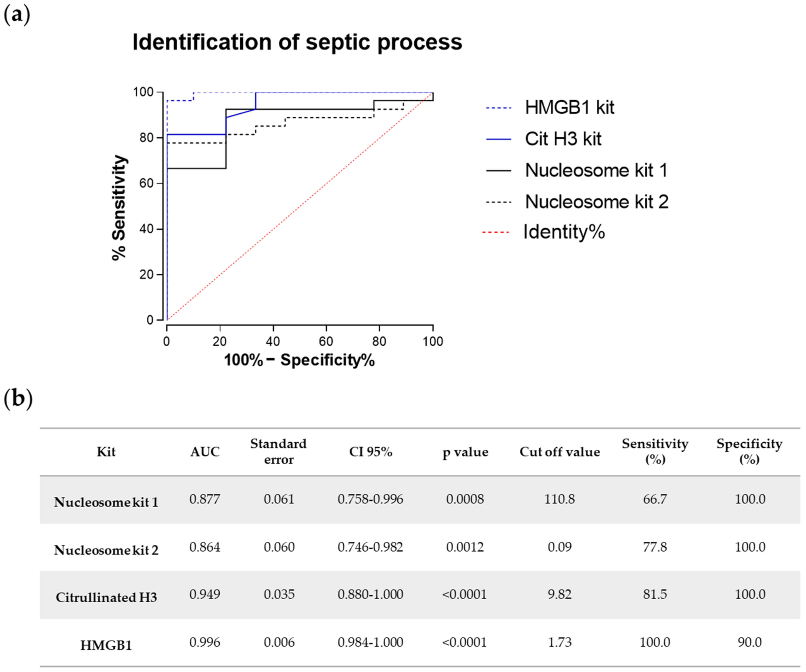
Task: Select the Nucleosome kit 1 legend label
Action: [x=596, y=170]
